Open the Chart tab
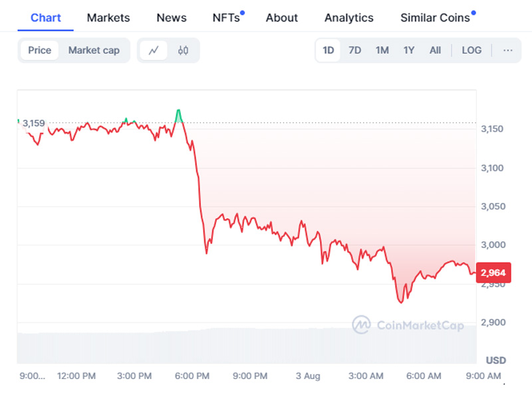532x407 pixels. coord(46,18)
